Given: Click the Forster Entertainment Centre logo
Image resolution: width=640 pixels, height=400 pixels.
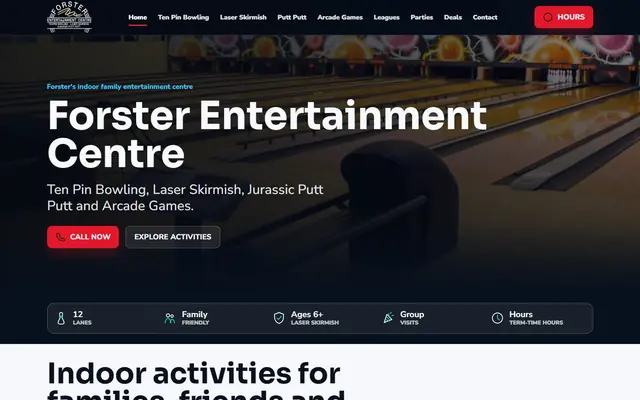Looking at the screenshot, I should pos(69,17).
